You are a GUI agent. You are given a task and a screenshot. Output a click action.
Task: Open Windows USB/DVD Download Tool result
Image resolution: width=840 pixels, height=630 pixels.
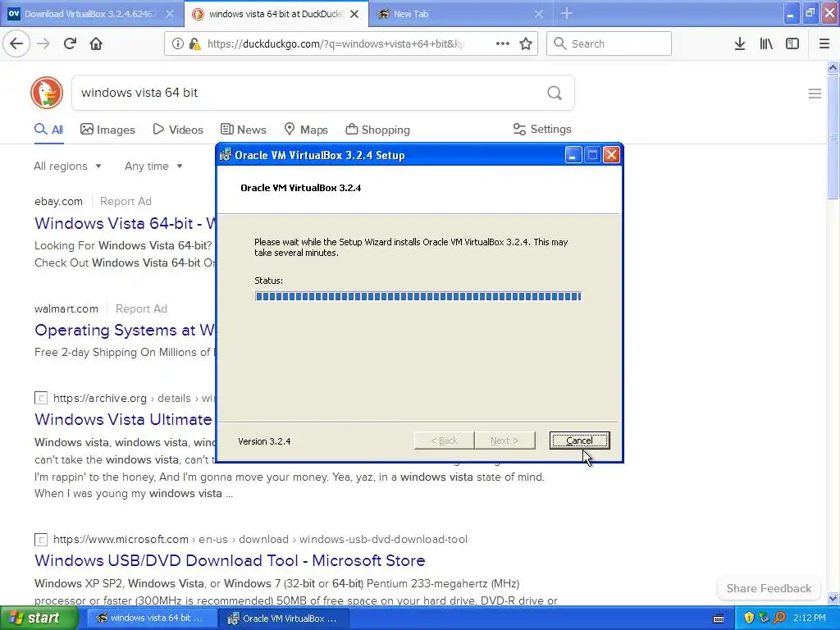point(230,560)
